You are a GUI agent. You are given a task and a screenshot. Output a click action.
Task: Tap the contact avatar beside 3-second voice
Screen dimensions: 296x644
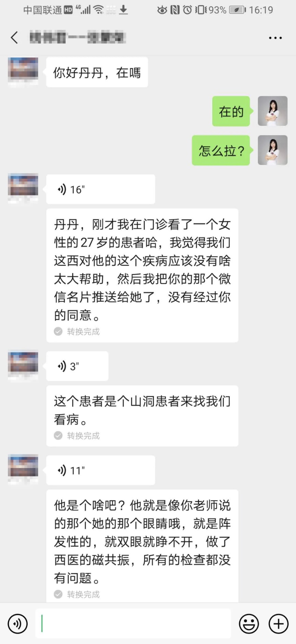pyautogui.click(x=23, y=365)
